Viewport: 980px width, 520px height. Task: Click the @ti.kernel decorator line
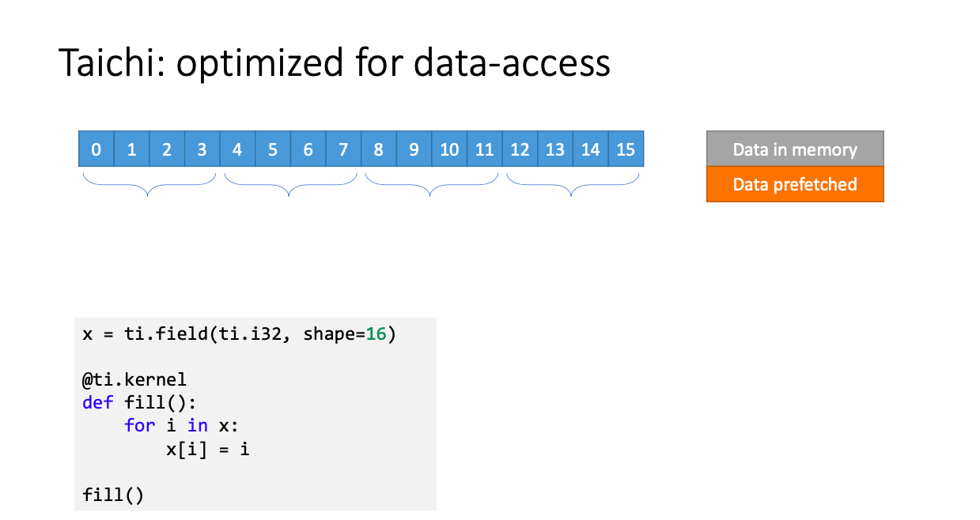pyautogui.click(x=134, y=380)
